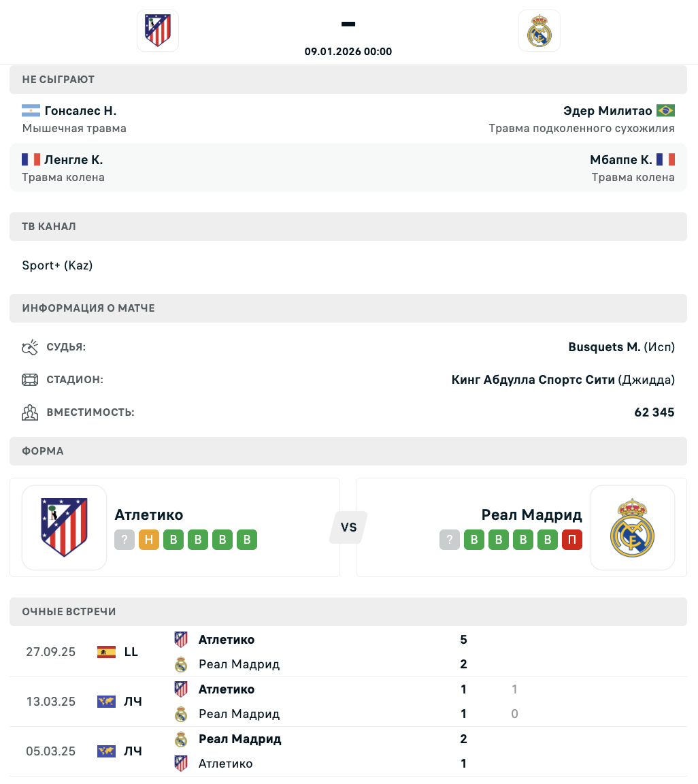The width and height of the screenshot is (698, 784).
Task: Click Real Madrid's grey question mark form badge
Action: coord(449,540)
